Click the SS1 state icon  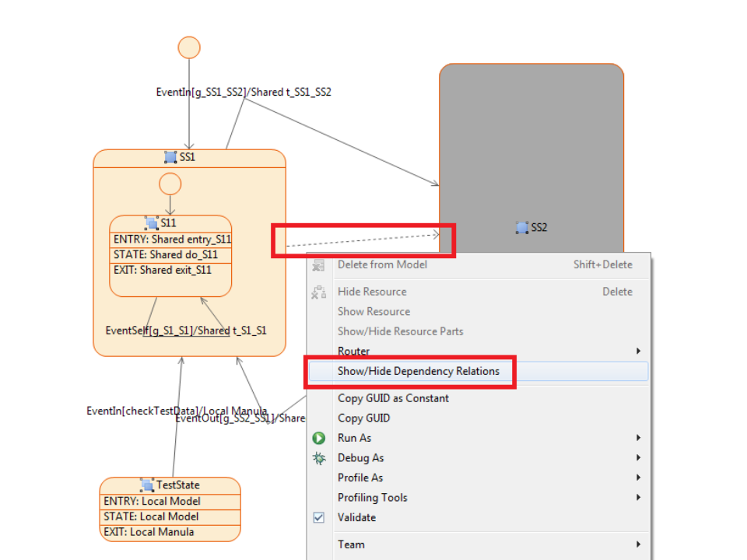[170, 157]
